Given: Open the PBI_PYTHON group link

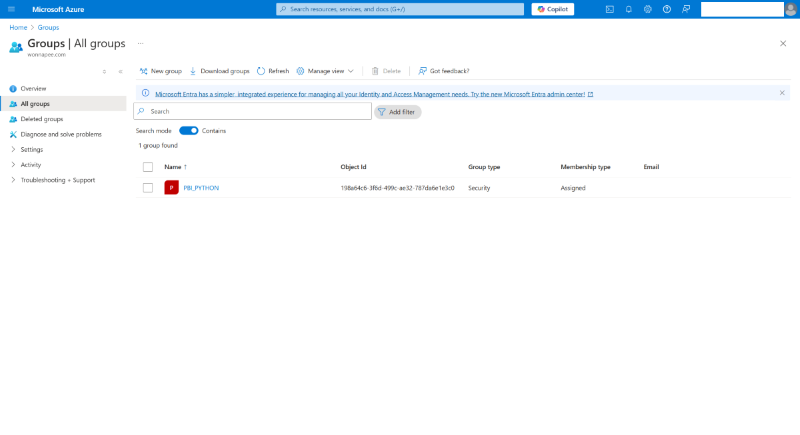Looking at the screenshot, I should coord(201,188).
